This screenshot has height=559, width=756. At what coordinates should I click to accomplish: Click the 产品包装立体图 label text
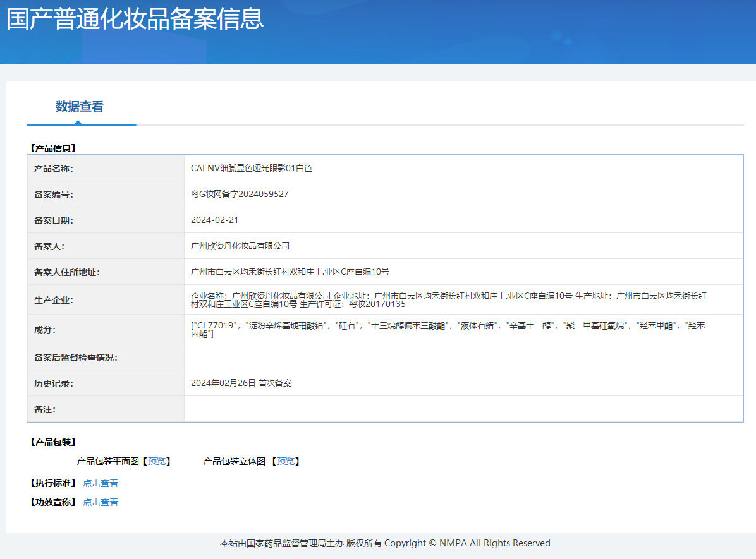[x=235, y=461]
